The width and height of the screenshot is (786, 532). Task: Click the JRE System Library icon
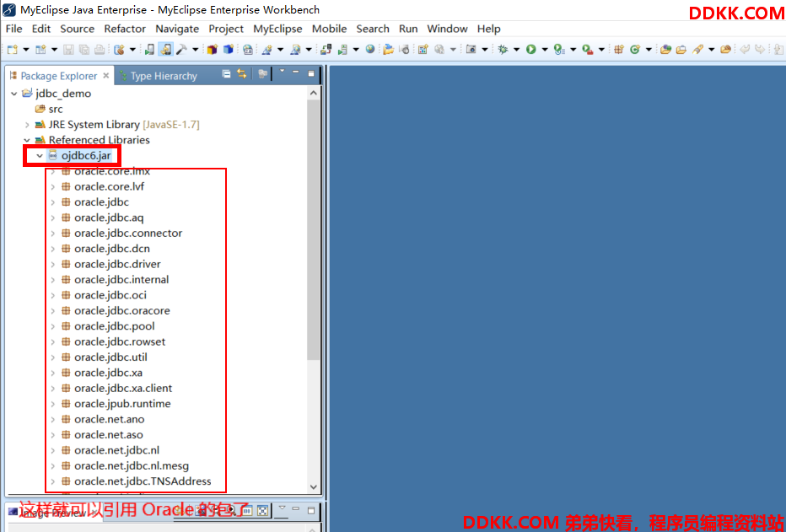coord(40,125)
